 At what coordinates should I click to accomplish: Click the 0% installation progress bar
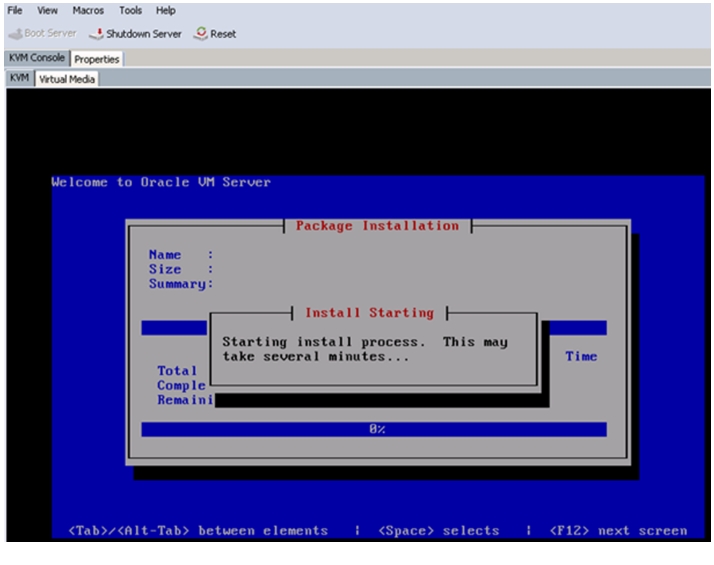coord(374,429)
